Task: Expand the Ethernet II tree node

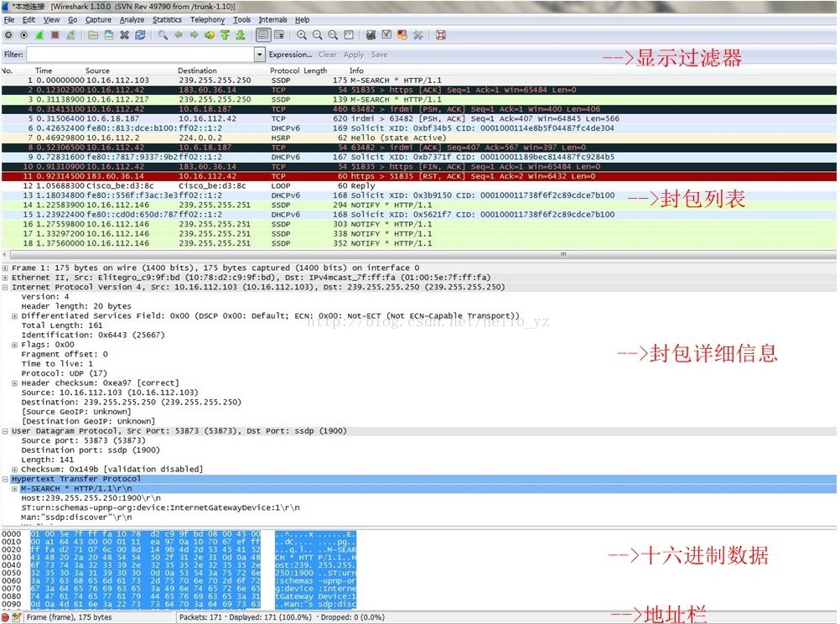Action: point(5,278)
